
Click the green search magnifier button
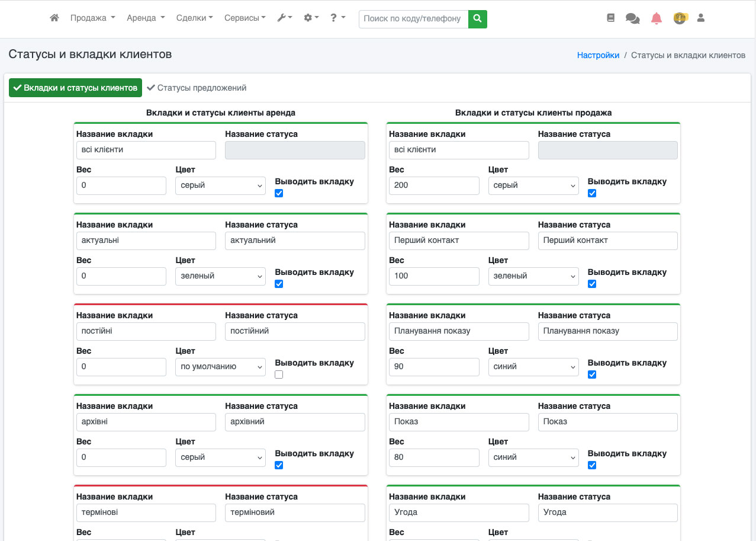point(477,19)
